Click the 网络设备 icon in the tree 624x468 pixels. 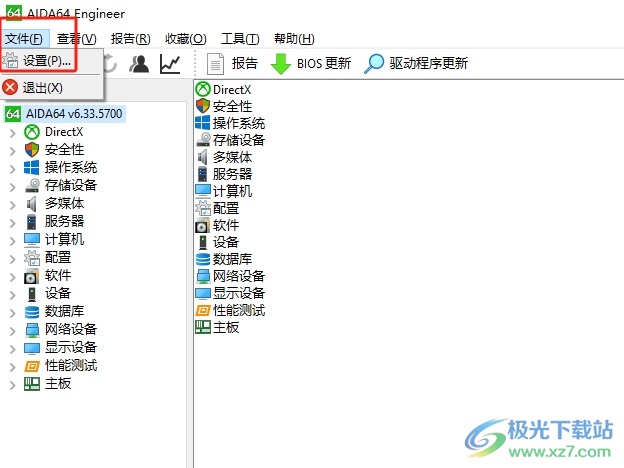pyautogui.click(x=32, y=330)
